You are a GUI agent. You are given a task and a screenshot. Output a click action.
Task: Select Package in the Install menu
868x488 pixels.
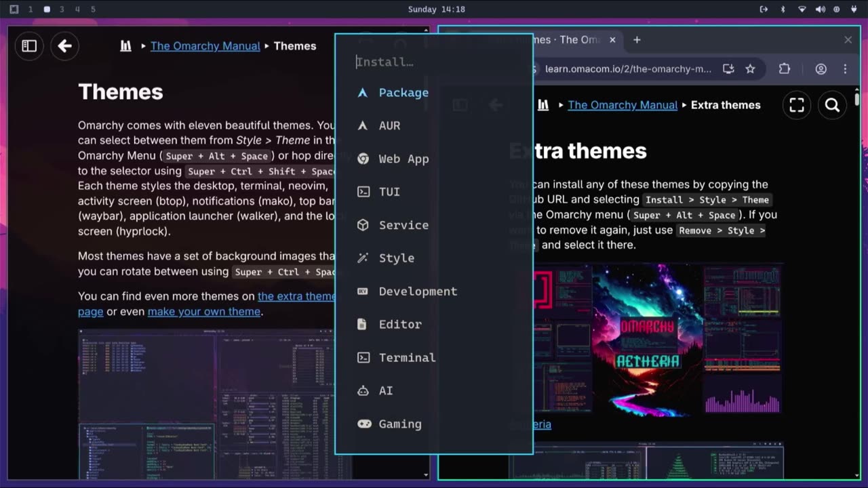403,93
